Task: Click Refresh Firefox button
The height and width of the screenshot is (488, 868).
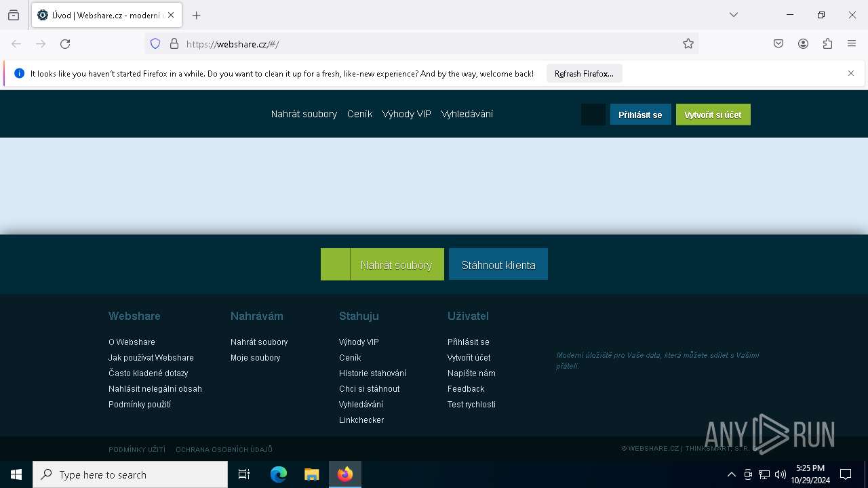Action: [x=584, y=74]
